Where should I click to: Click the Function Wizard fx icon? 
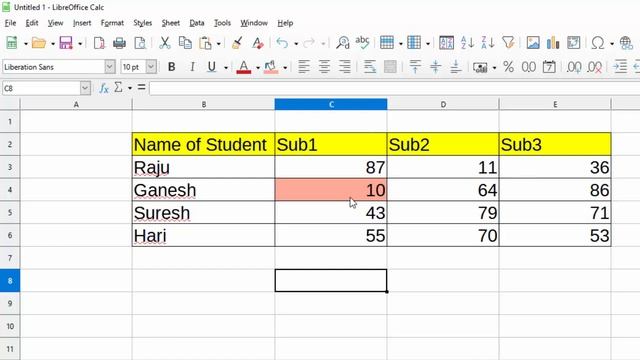coord(104,88)
